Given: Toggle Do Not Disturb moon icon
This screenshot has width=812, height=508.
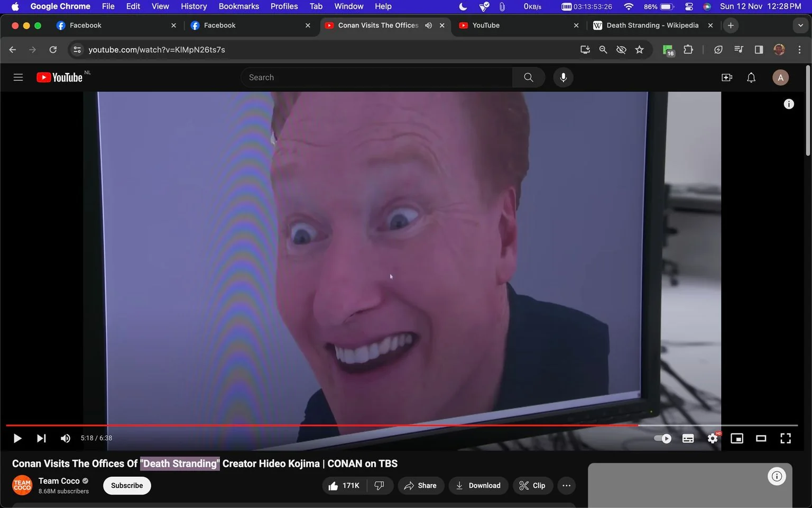Looking at the screenshot, I should 463,6.
